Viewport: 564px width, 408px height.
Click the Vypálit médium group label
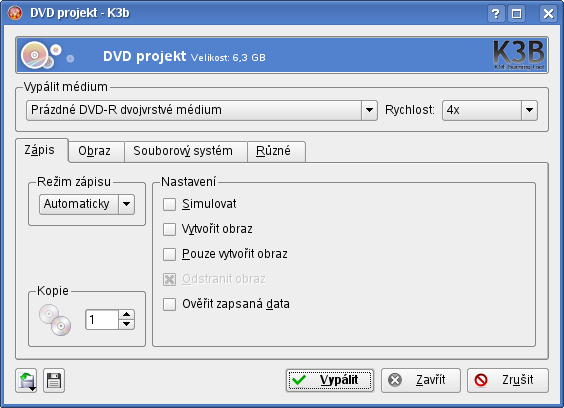point(65,87)
